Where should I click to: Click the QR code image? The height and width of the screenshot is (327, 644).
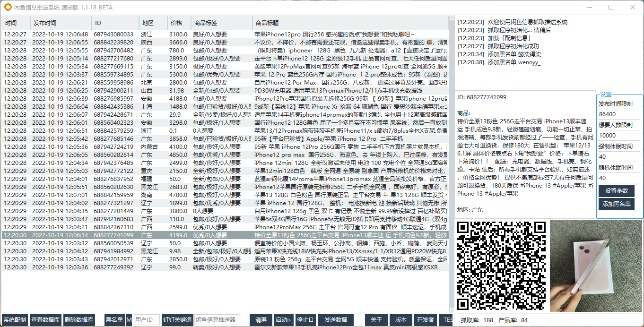501,265
